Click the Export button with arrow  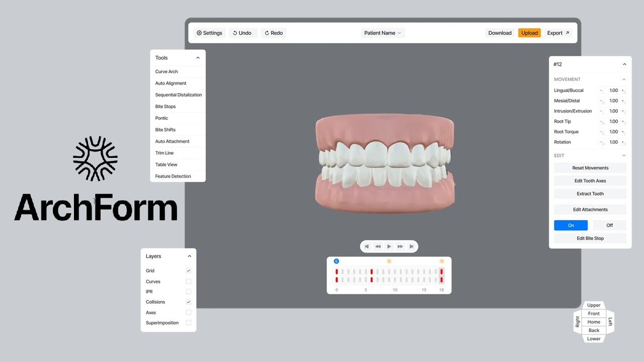pos(558,33)
